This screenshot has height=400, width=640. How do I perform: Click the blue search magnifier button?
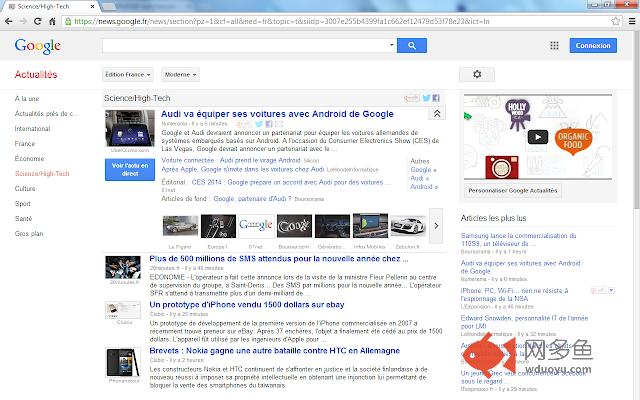click(412, 45)
